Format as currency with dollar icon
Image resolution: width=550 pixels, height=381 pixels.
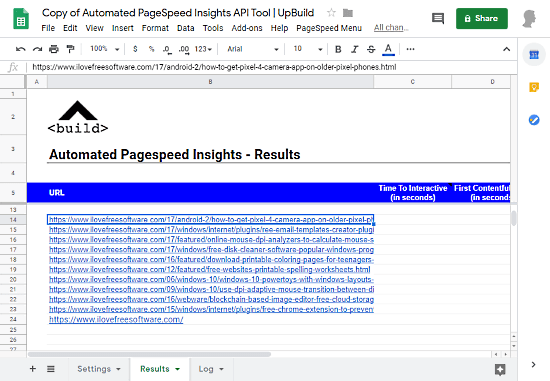pyautogui.click(x=135, y=49)
